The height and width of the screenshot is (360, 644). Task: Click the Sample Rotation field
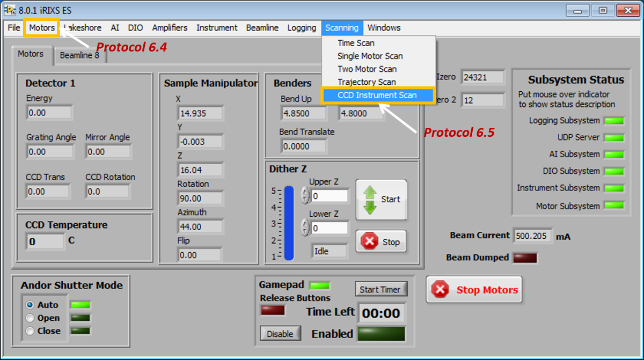200,199
